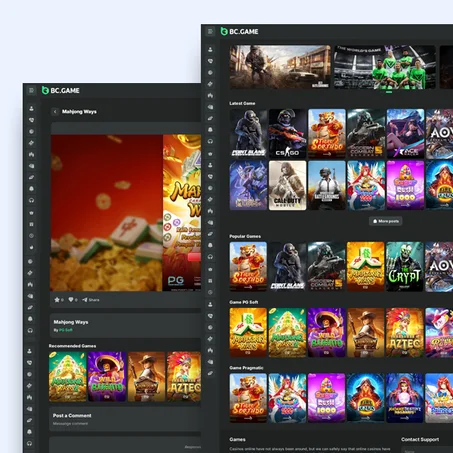Click BC.GAME logo in home page window

(x=239, y=31)
